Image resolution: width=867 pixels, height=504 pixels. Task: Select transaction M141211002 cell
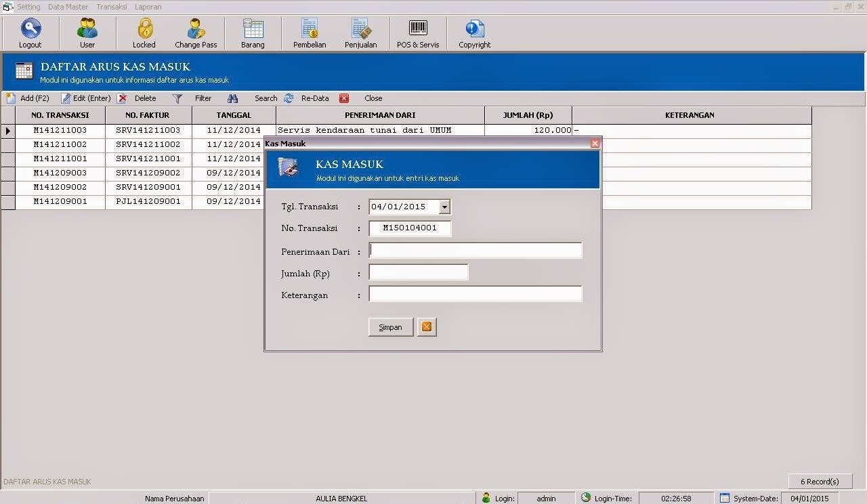[60, 145]
